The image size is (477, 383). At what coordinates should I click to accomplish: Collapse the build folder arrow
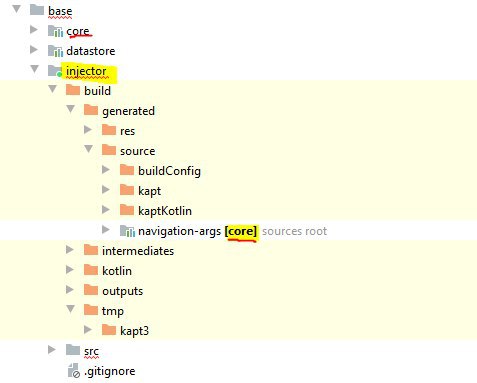(53, 89)
